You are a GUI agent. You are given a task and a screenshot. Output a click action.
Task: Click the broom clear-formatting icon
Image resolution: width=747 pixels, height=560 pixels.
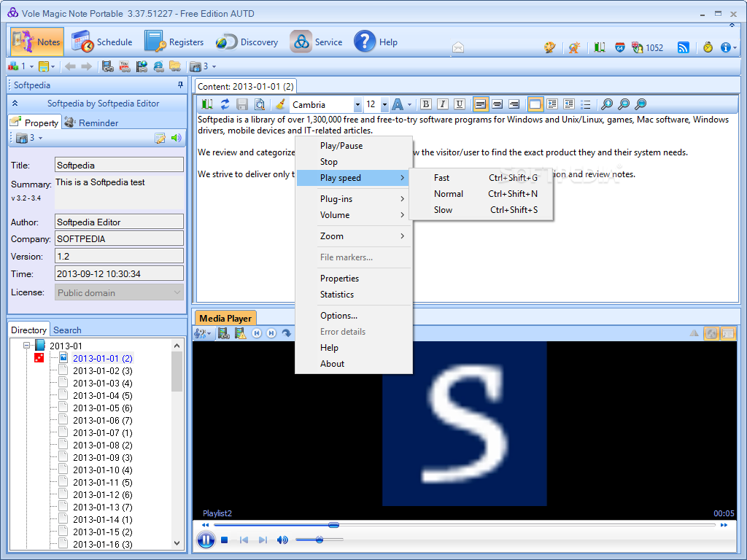coord(281,104)
